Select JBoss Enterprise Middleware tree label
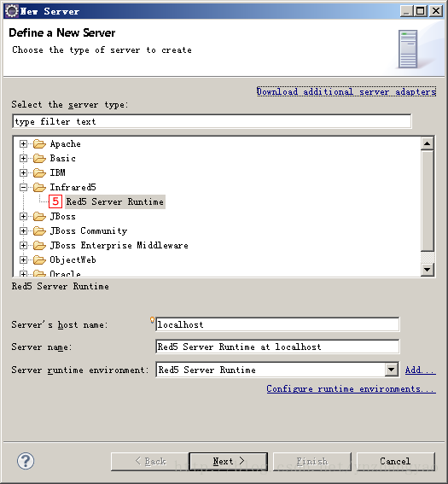 pyautogui.click(x=119, y=245)
